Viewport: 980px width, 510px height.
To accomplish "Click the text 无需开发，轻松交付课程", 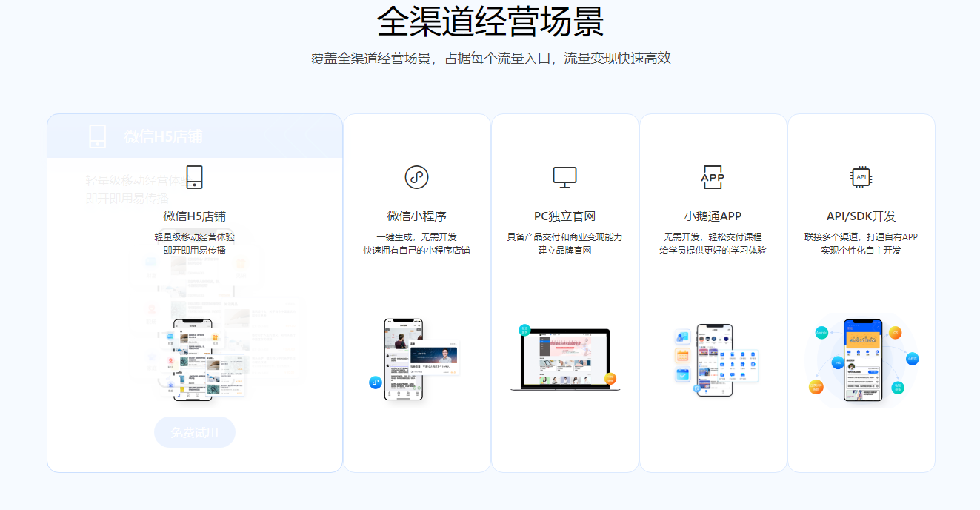I will 713,237.
